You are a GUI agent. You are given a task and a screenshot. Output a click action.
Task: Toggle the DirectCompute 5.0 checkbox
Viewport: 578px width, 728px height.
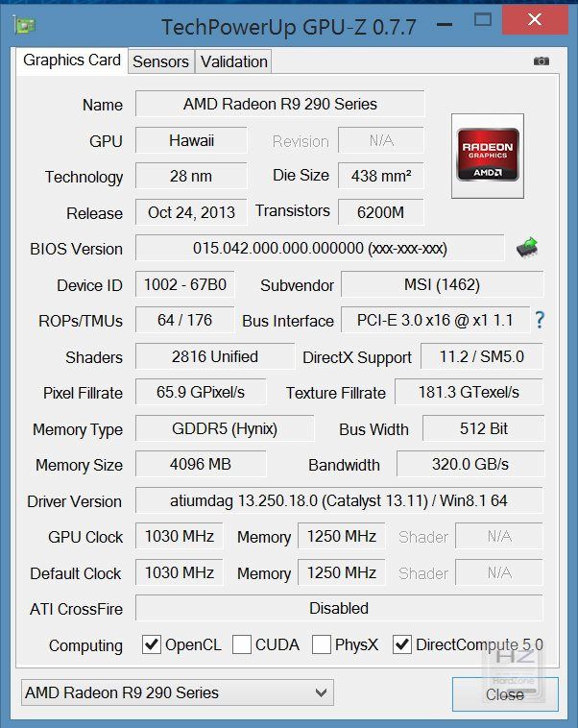402,644
